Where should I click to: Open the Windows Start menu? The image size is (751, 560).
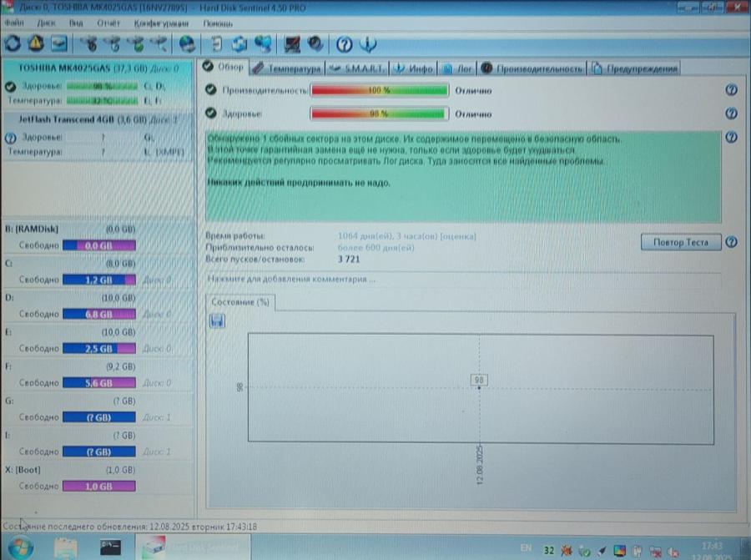[20, 547]
